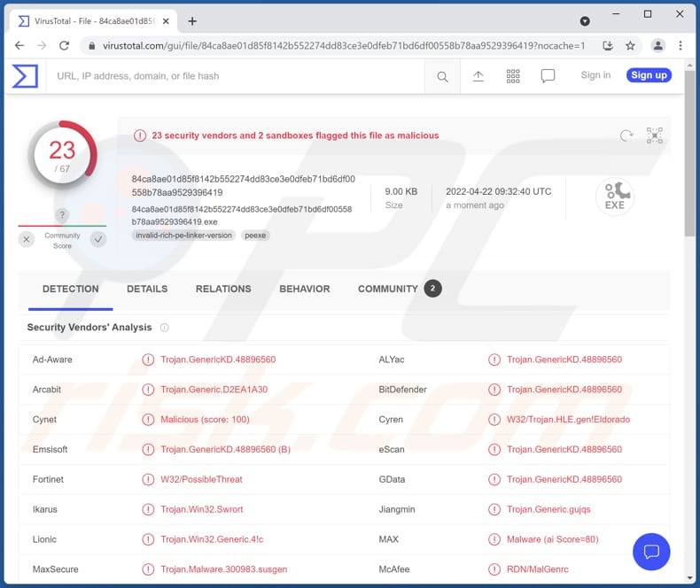Vote file as malicious with X icon
The width and height of the screenshot is (700, 588).
tap(27, 240)
